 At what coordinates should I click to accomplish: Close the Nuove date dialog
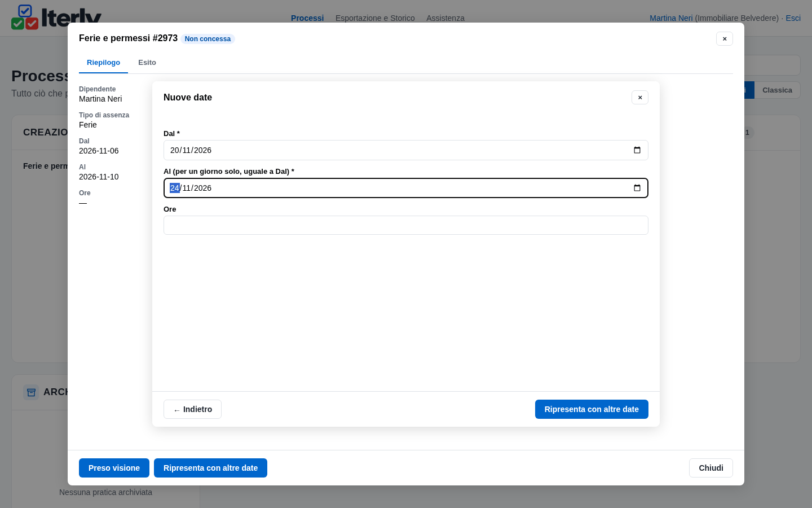click(640, 98)
